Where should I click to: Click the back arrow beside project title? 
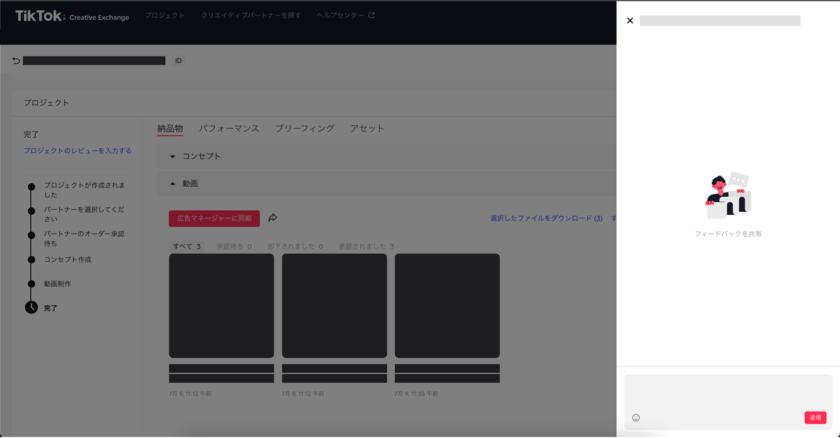coord(16,61)
